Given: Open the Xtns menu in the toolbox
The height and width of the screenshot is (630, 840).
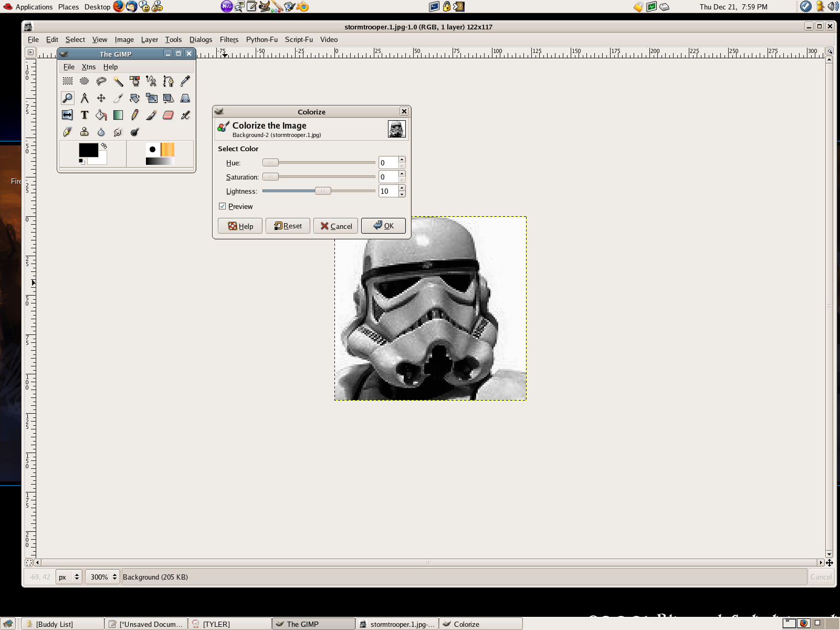Looking at the screenshot, I should click(x=88, y=67).
